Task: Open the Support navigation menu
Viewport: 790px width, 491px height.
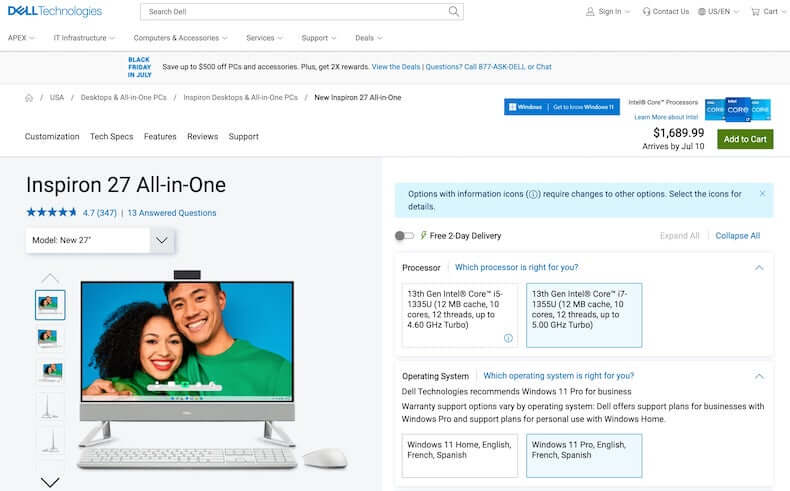Action: point(318,38)
